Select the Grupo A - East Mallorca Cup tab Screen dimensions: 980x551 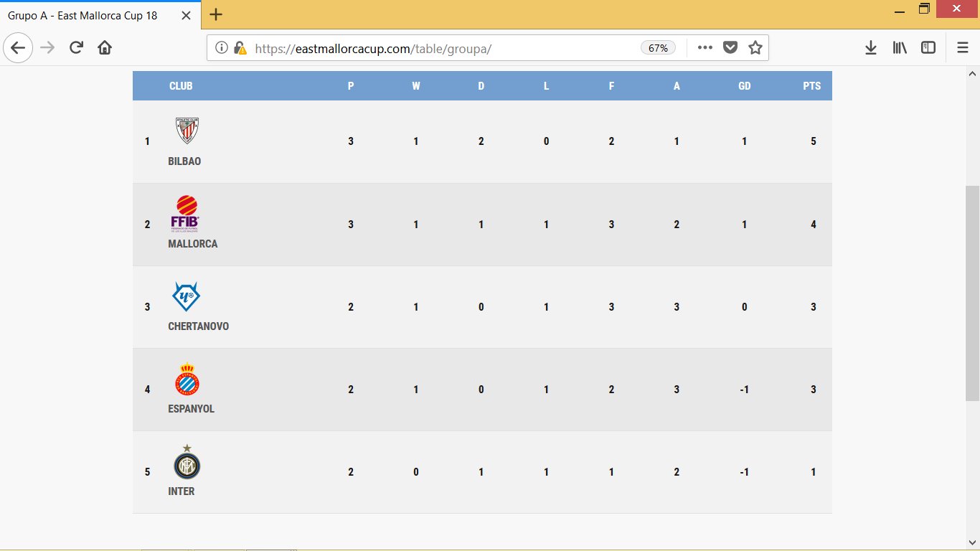pos(99,14)
